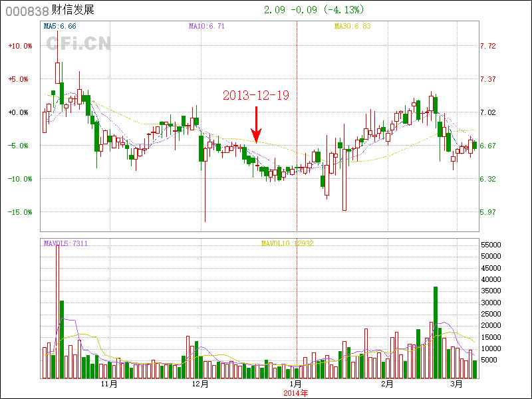Screen dimensions: 532x399
Task: Click the MAVOL10:12932 volume label
Action: tap(287, 243)
